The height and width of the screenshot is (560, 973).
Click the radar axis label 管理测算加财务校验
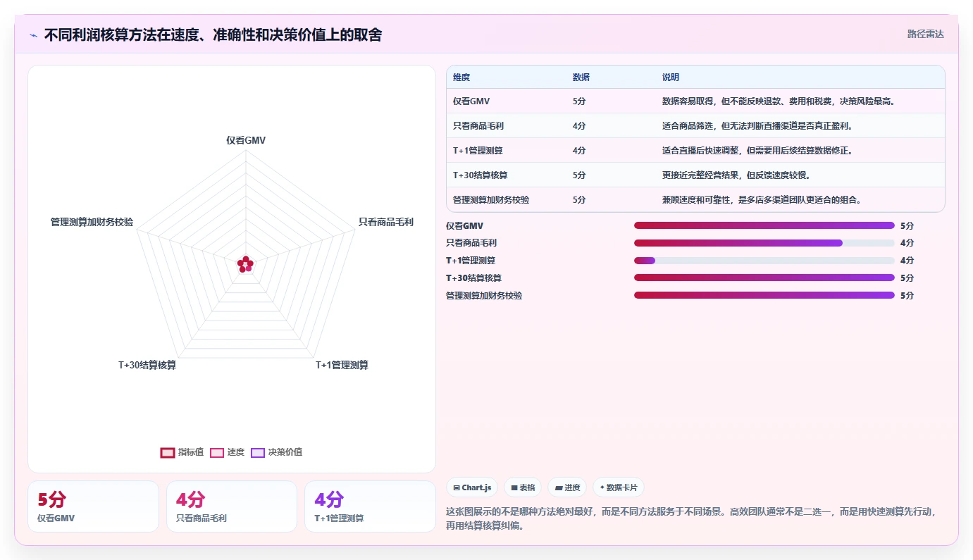coord(92,222)
